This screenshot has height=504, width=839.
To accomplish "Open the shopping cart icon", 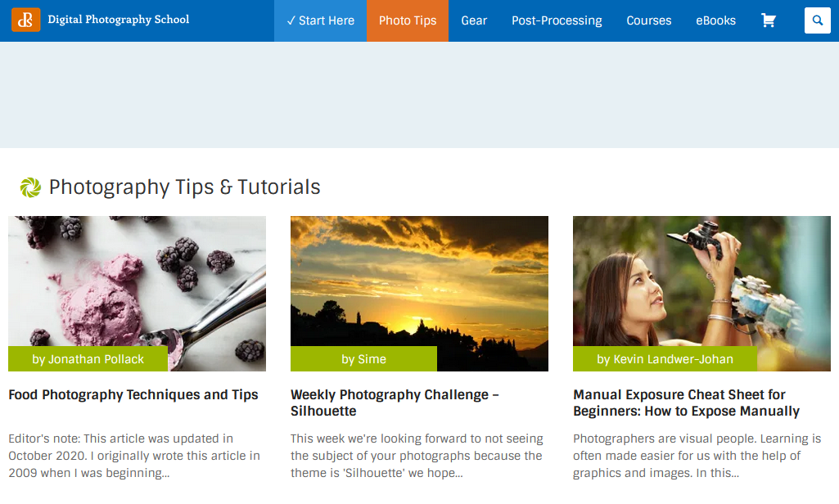I will [769, 20].
